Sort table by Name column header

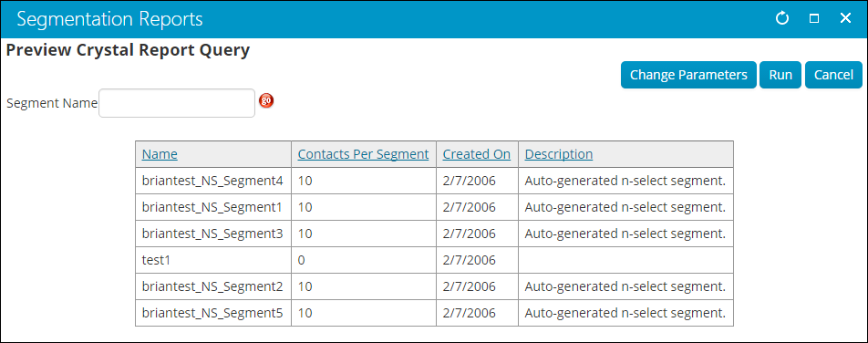tap(160, 154)
